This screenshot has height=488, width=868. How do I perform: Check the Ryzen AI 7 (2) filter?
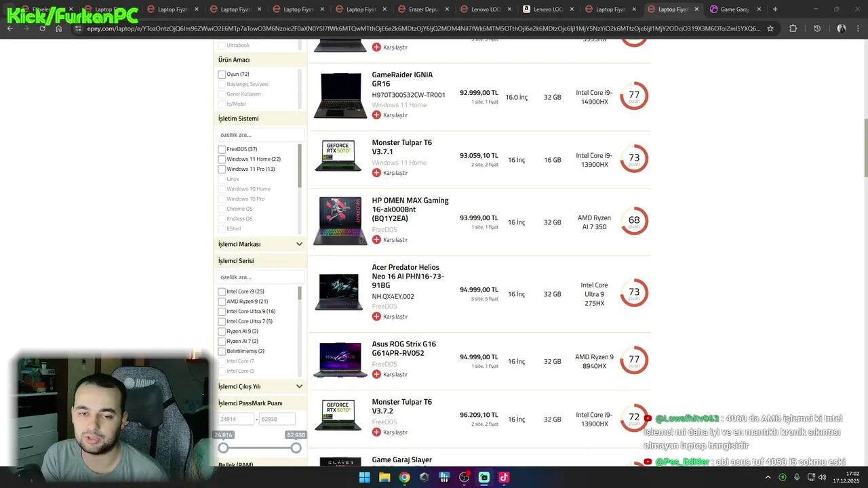click(222, 342)
